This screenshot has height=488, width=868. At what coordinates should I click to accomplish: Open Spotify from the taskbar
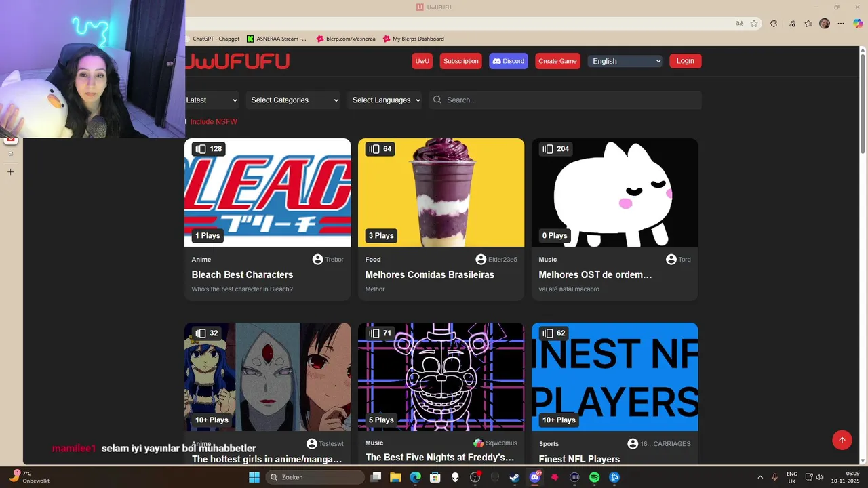[595, 477]
